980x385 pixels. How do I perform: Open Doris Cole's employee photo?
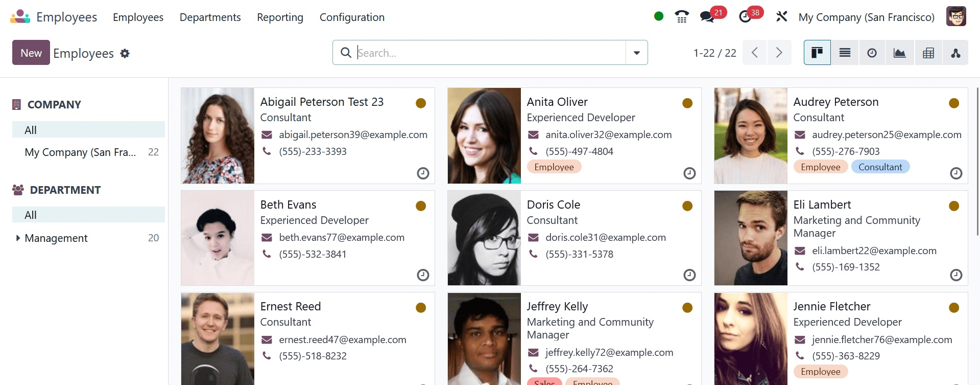click(484, 238)
